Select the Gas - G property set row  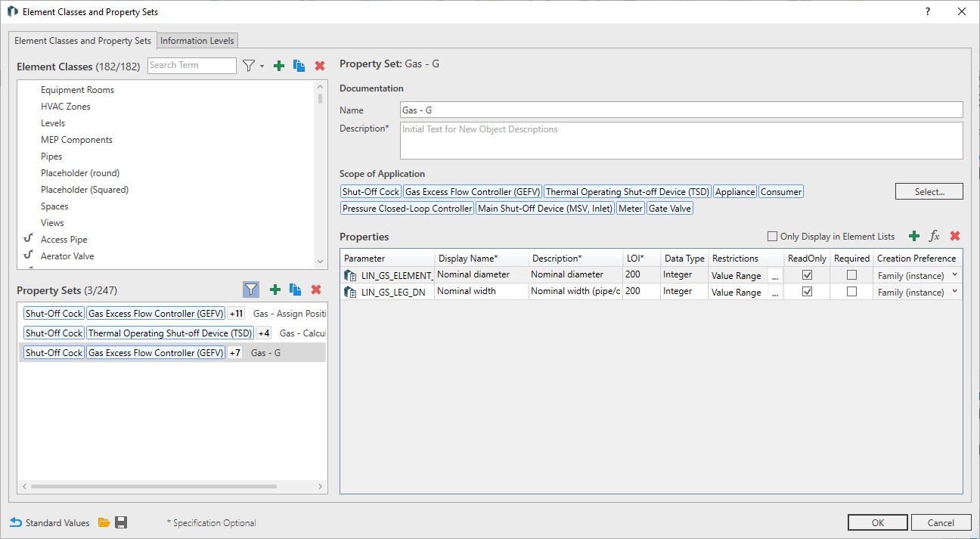(x=172, y=352)
